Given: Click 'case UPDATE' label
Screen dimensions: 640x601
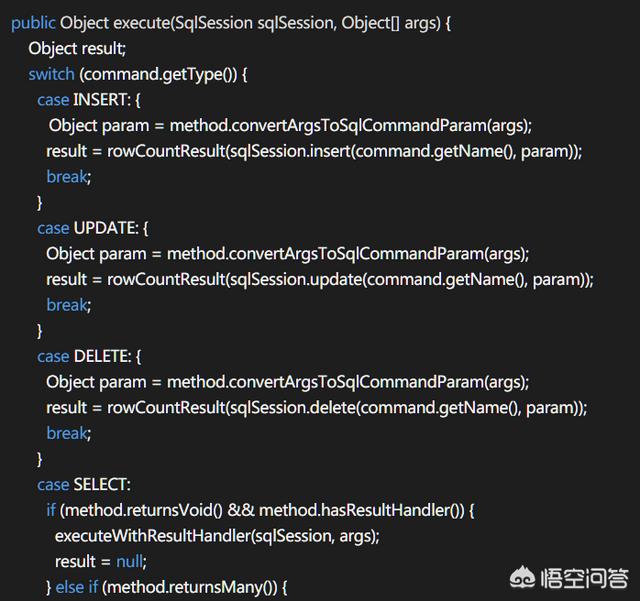Looking at the screenshot, I should coord(87,228).
